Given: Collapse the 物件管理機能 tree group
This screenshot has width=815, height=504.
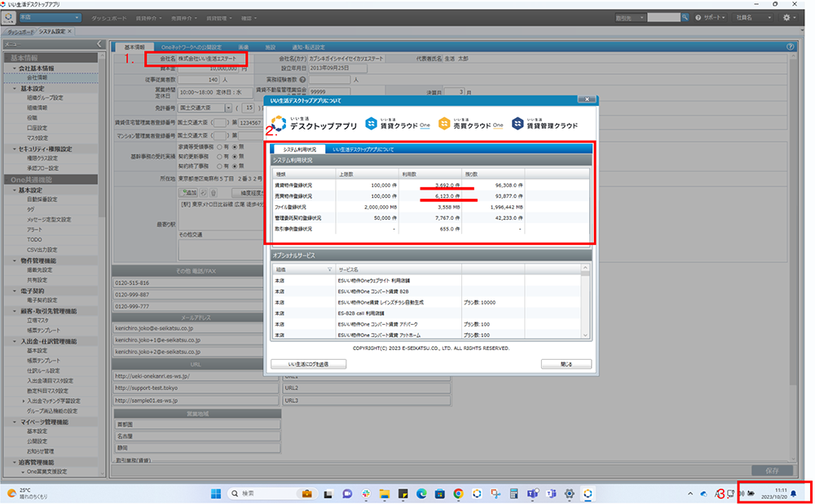Looking at the screenshot, I should (x=15, y=261).
